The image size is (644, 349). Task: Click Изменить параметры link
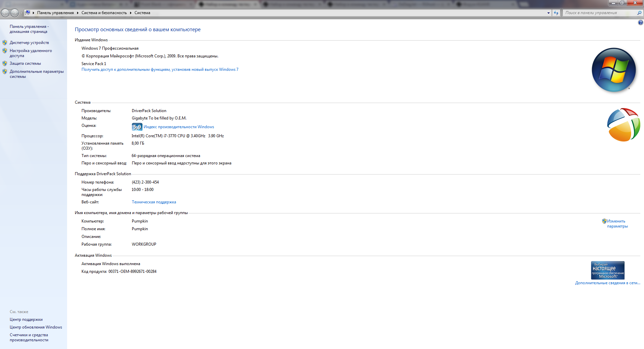click(617, 223)
